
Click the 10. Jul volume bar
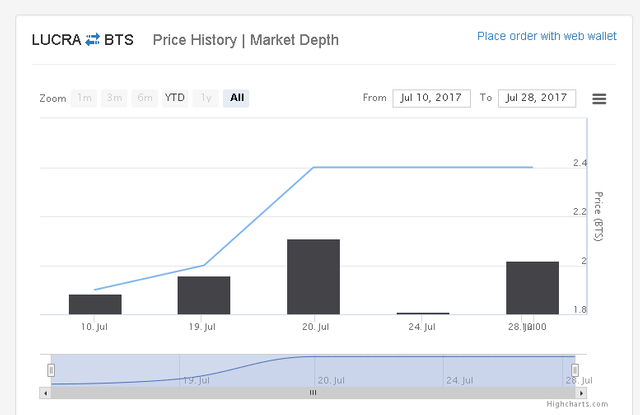pyautogui.click(x=95, y=304)
